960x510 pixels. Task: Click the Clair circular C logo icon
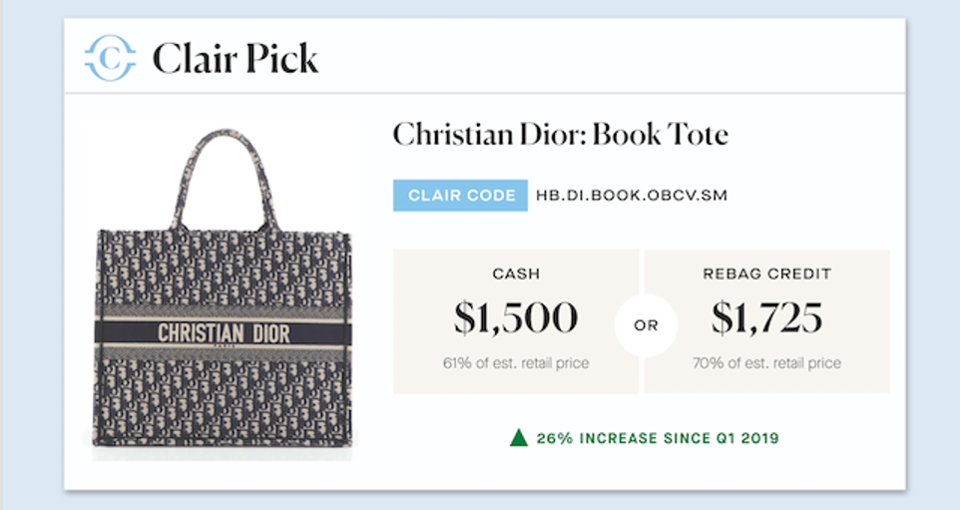point(110,58)
